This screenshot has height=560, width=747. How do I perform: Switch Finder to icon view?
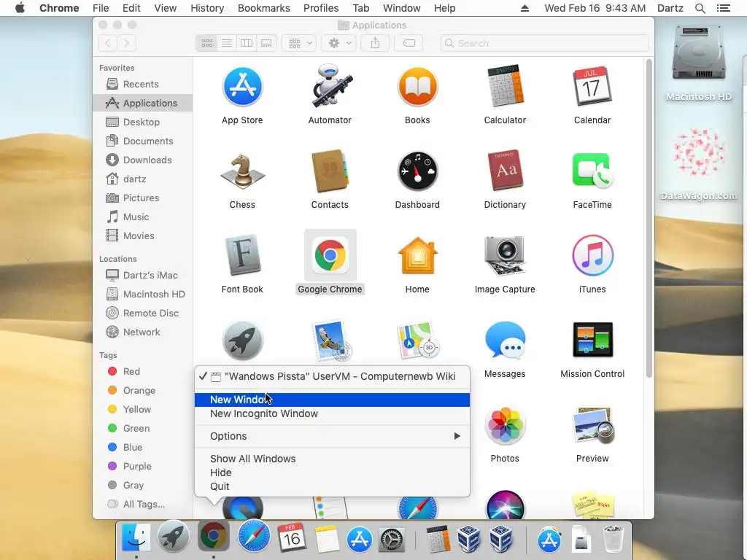pyautogui.click(x=206, y=43)
